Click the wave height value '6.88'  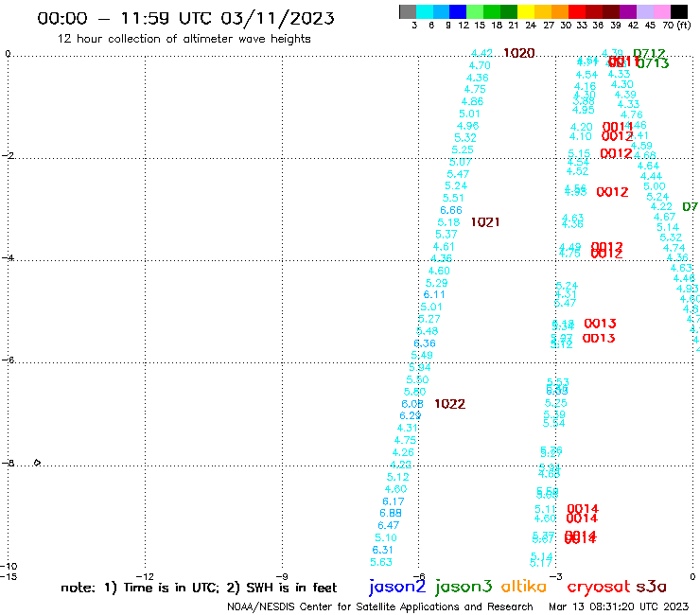pyautogui.click(x=391, y=513)
